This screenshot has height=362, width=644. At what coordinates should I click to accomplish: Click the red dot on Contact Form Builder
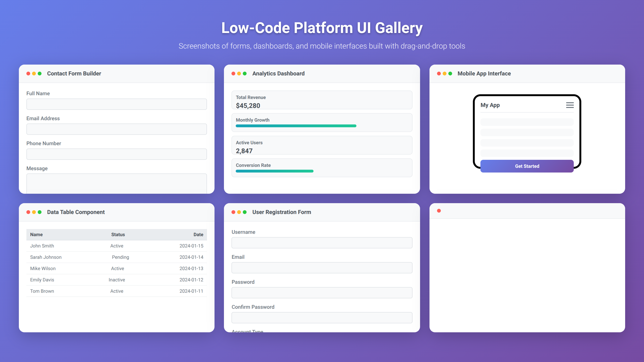click(28, 74)
